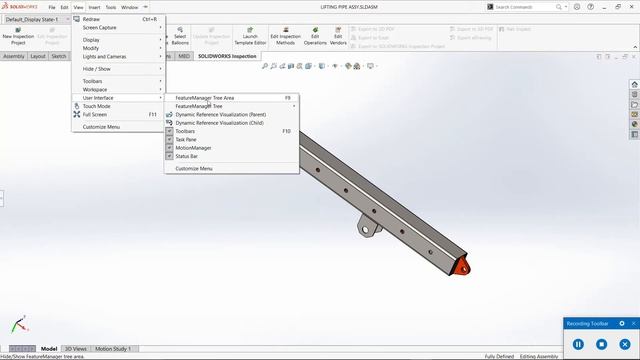Open Recording Toolbar settings gear
640x360 pixels.
click(x=622, y=323)
